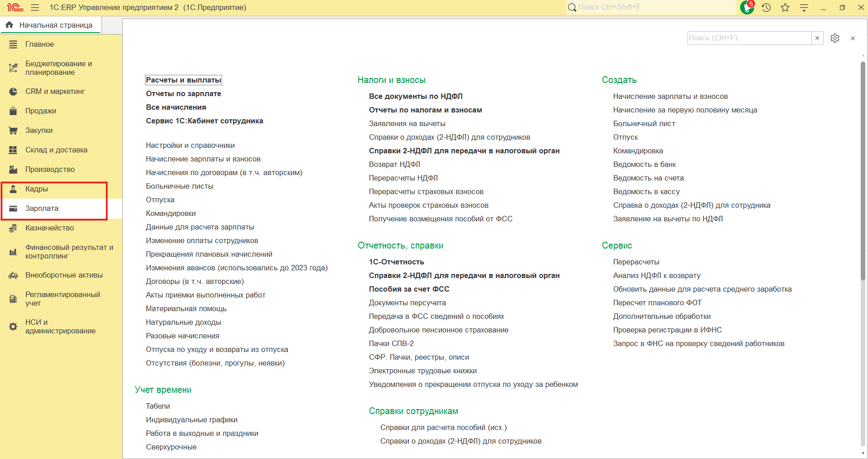
Task: Open Возврат НДФЛ link
Action: click(394, 165)
